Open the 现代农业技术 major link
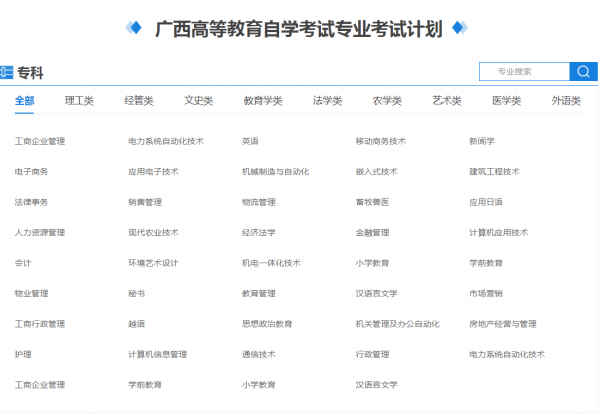This screenshot has width=600, height=416. pos(153,232)
